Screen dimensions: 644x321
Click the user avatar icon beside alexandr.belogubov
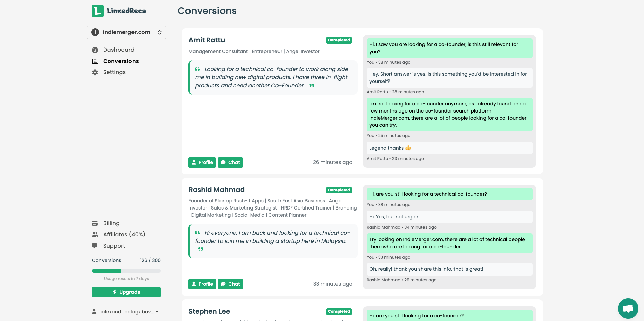pyautogui.click(x=94, y=312)
